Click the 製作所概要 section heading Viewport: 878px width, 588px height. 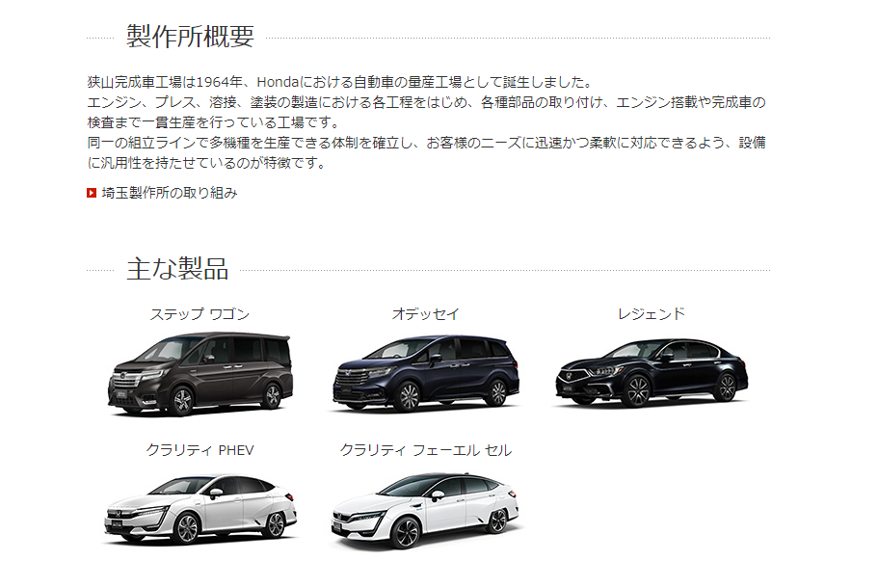tap(191, 37)
